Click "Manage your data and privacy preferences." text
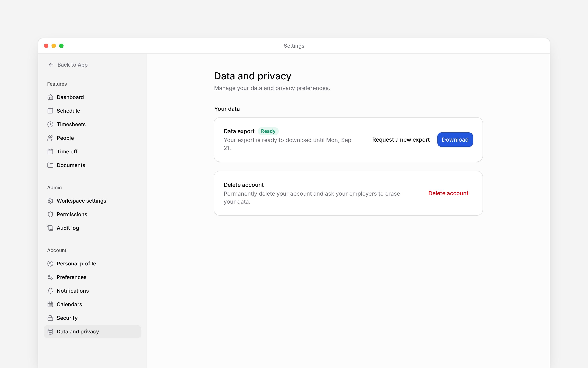The height and width of the screenshot is (368, 588). click(272, 88)
